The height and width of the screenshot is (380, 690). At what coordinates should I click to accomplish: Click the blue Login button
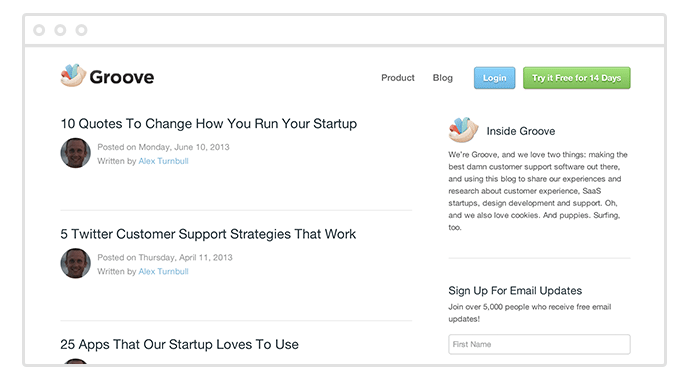click(495, 78)
